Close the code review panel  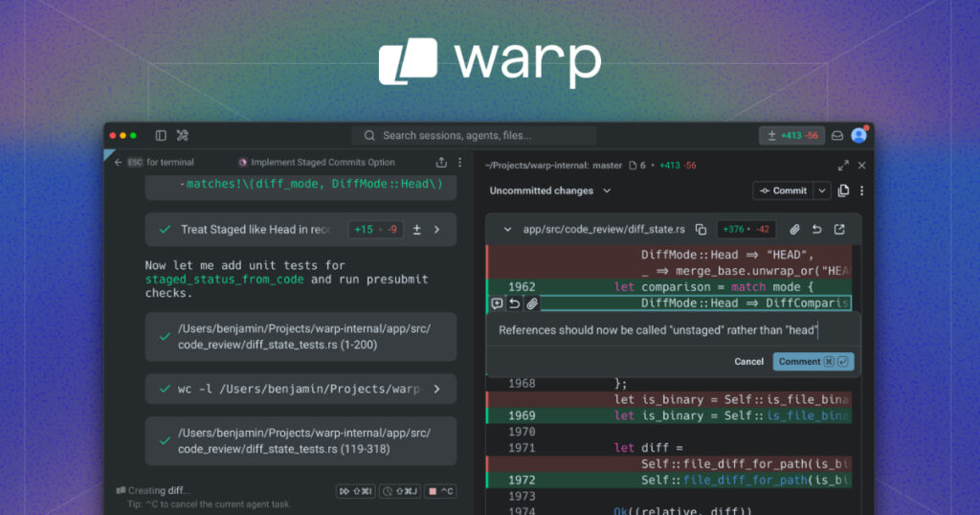(x=862, y=166)
